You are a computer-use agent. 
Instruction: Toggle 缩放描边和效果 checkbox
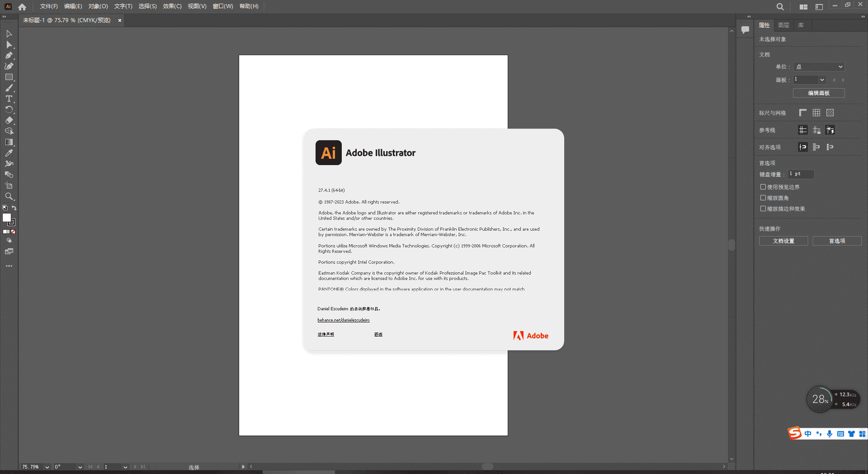point(763,209)
